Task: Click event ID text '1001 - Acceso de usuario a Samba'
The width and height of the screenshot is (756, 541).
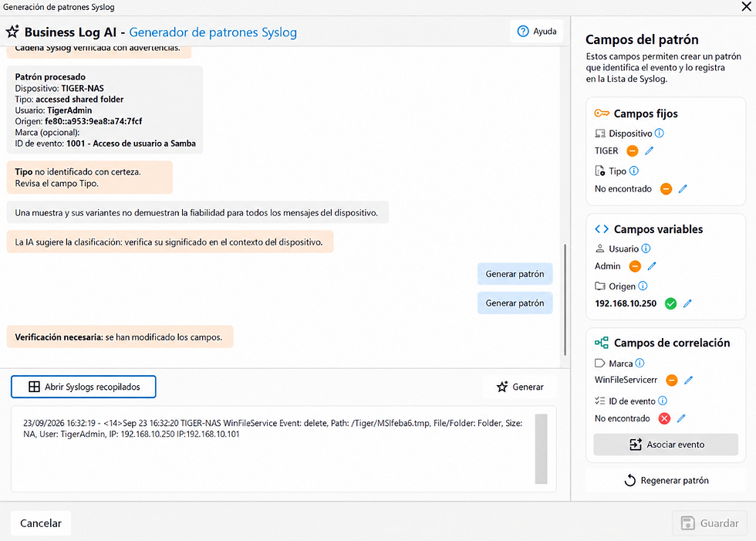Action: pos(131,144)
